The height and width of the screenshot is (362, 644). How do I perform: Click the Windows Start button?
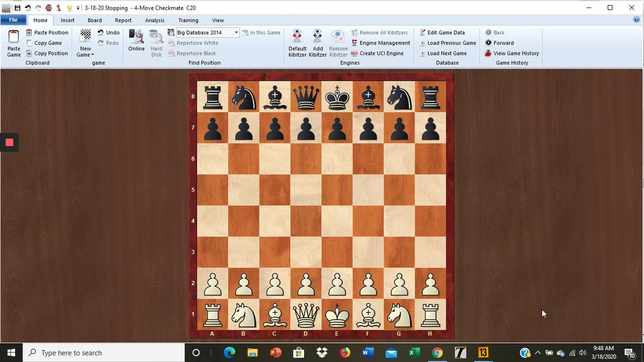point(11,352)
